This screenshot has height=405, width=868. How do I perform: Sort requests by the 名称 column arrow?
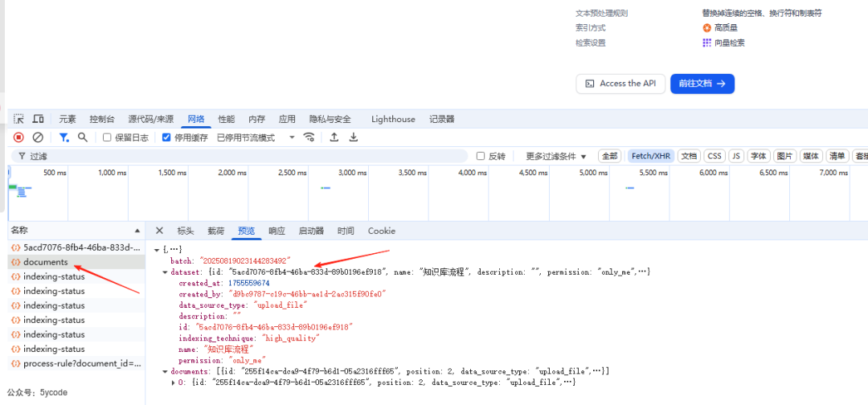[x=137, y=230]
